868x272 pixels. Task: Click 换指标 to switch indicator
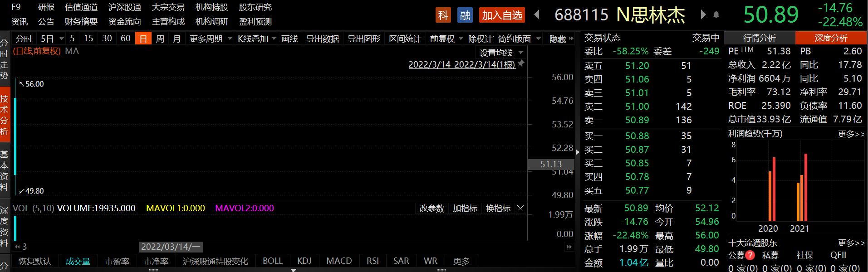[x=498, y=208]
